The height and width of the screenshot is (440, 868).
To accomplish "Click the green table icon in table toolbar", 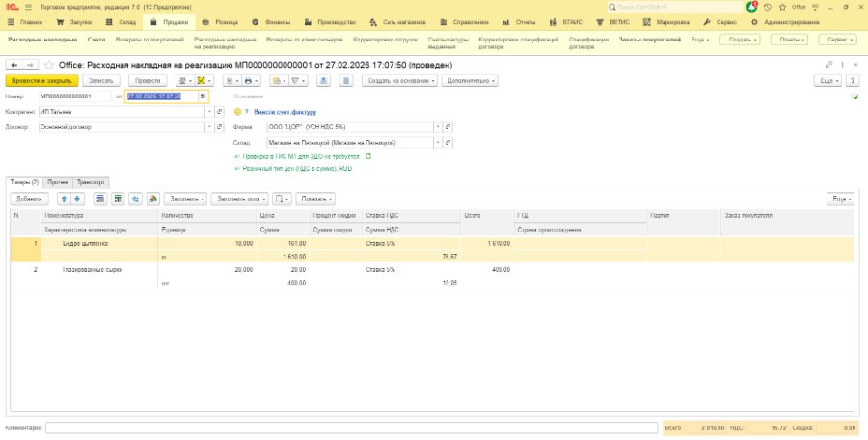I will (x=118, y=199).
